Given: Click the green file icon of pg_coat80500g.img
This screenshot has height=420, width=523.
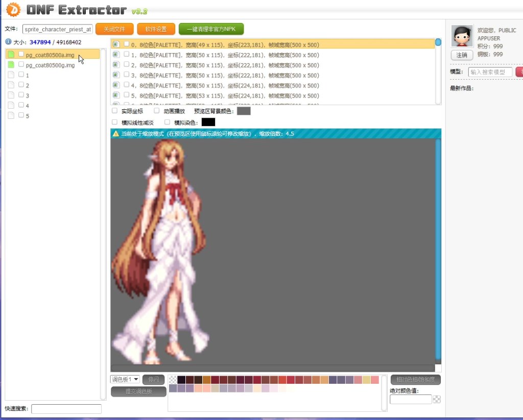Looking at the screenshot, I should point(11,64).
